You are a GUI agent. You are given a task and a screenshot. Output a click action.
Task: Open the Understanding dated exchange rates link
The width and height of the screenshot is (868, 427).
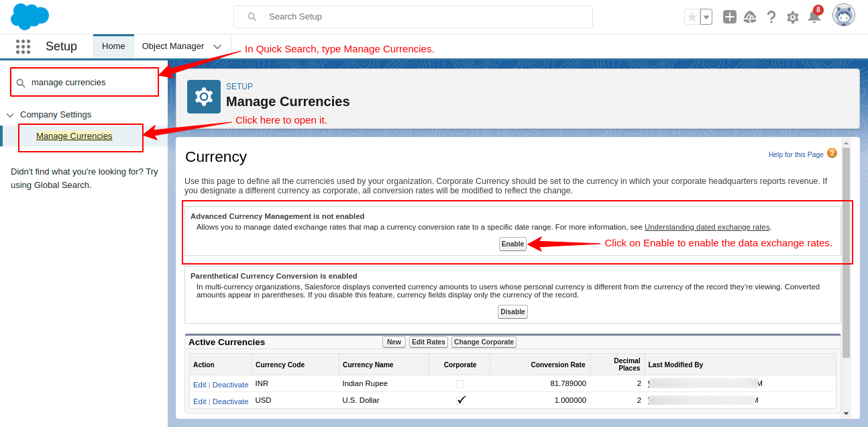point(707,227)
